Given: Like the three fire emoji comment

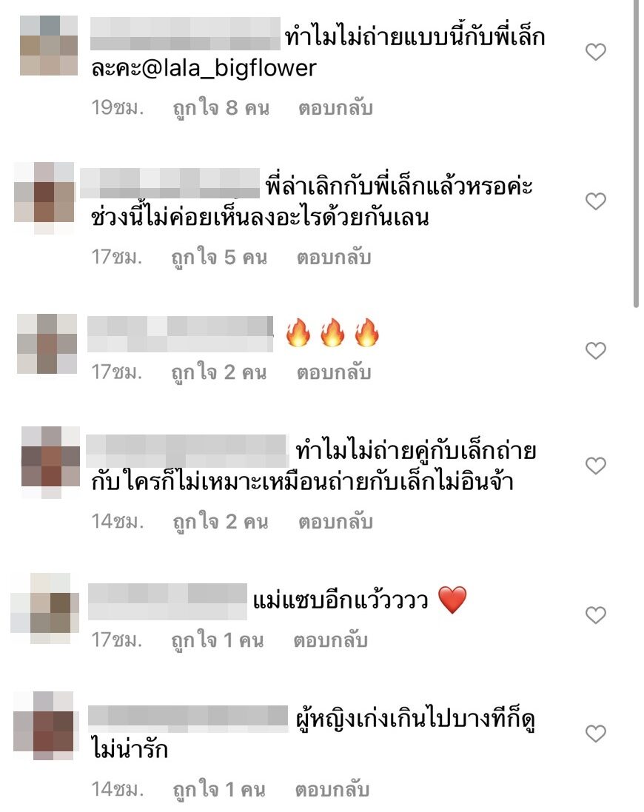Looking at the screenshot, I should tap(596, 351).
